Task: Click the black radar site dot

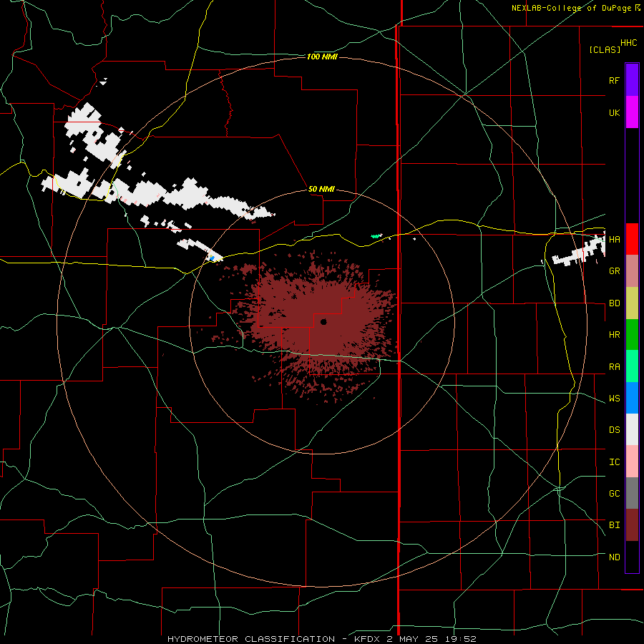Action: 323,322
